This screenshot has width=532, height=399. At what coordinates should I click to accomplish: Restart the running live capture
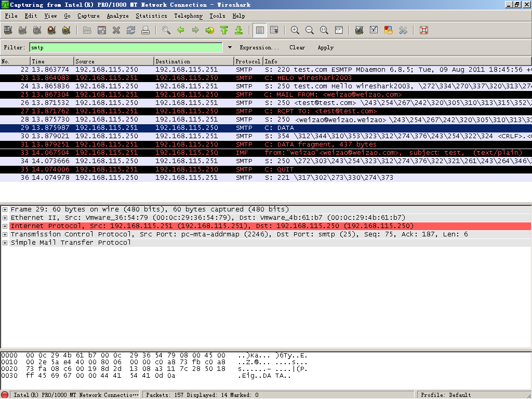click(x=66, y=30)
